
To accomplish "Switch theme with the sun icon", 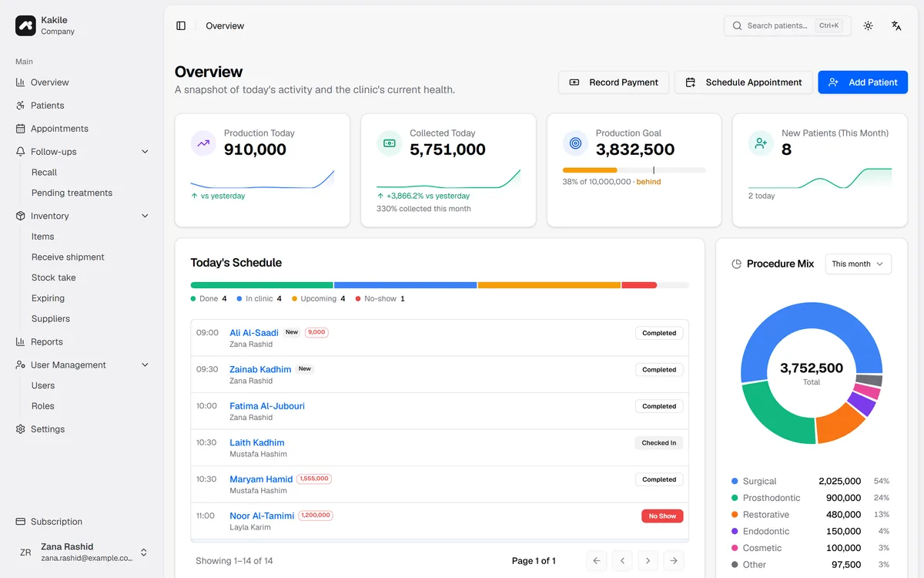I will (x=868, y=25).
